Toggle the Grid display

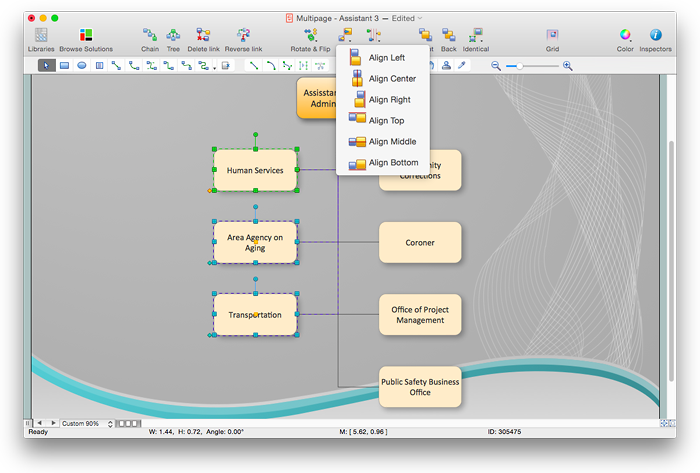pos(552,40)
